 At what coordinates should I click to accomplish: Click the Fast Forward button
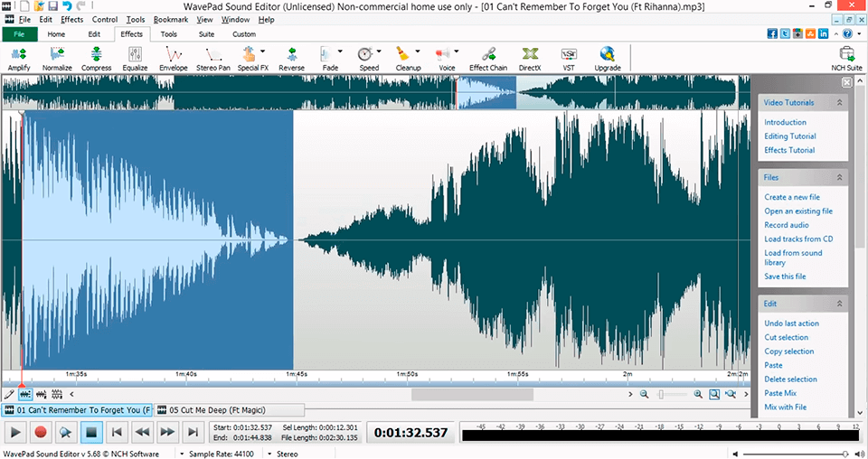[167, 433]
